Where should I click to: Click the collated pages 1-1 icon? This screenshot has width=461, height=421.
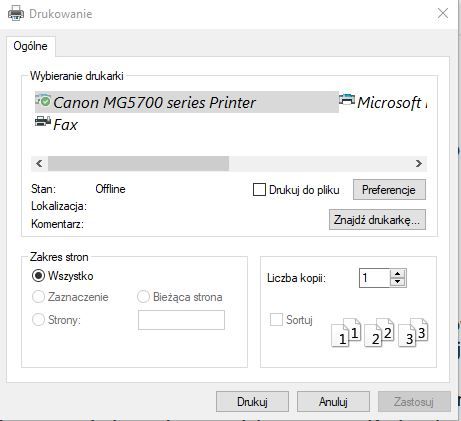click(x=346, y=333)
